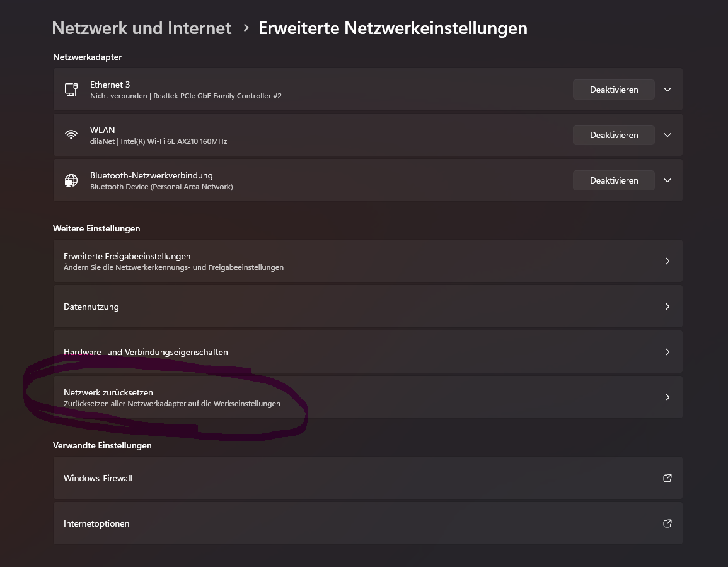The height and width of the screenshot is (567, 728).
Task: Open Windows-Firewall external link icon
Action: coord(667,478)
